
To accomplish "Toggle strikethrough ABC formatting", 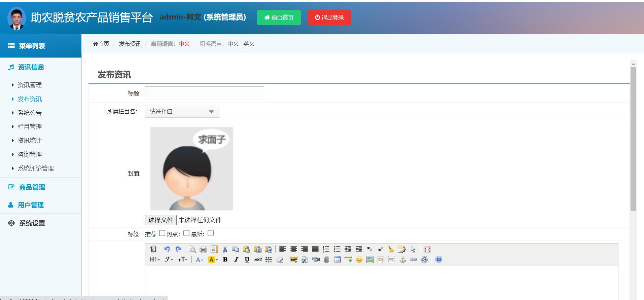I will point(258,260).
